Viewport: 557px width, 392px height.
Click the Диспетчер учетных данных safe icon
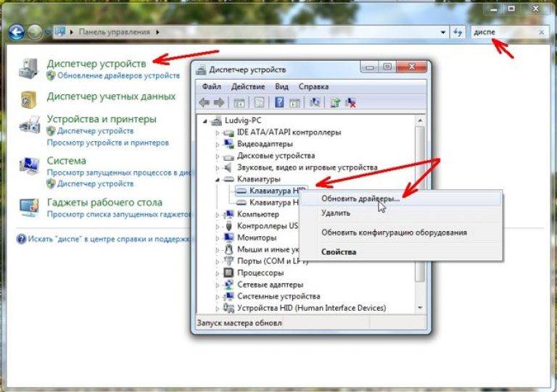point(28,100)
